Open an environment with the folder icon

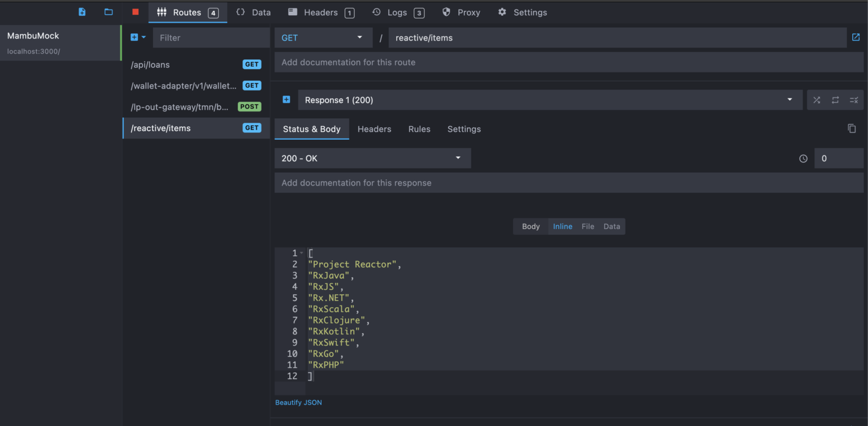coord(108,12)
